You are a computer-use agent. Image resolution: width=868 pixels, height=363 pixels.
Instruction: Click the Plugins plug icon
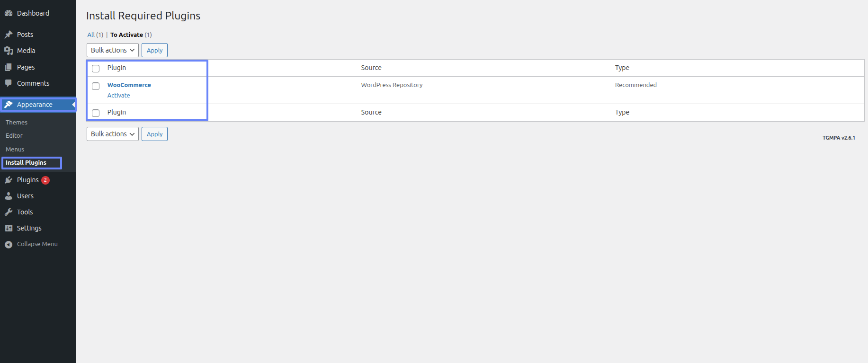(9, 180)
